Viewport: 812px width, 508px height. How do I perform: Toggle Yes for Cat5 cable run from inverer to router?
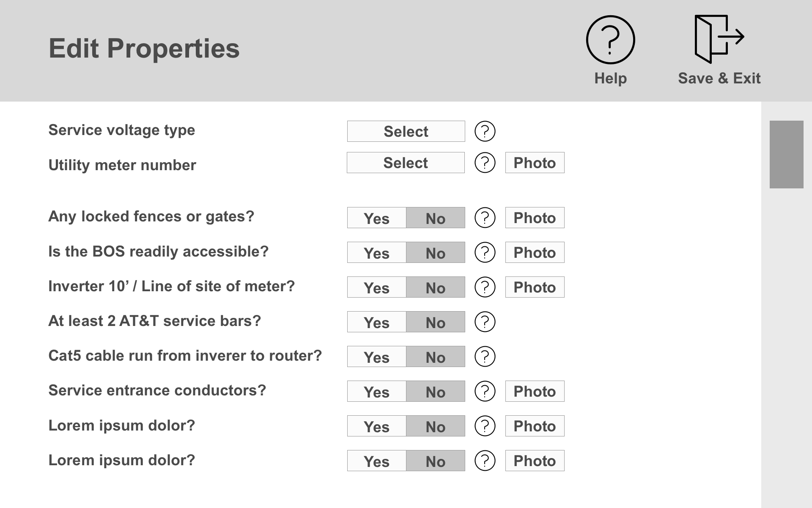[x=376, y=355]
